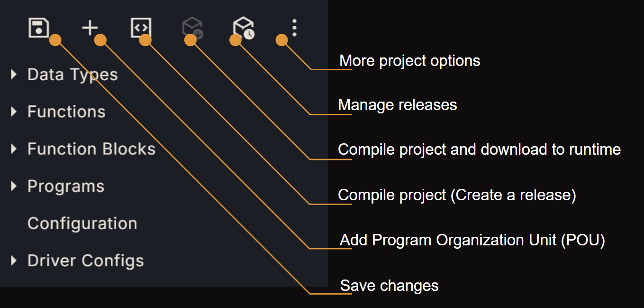644x308 pixels.
Task: Select Function Blocks in the project tree
Action: [x=91, y=149]
